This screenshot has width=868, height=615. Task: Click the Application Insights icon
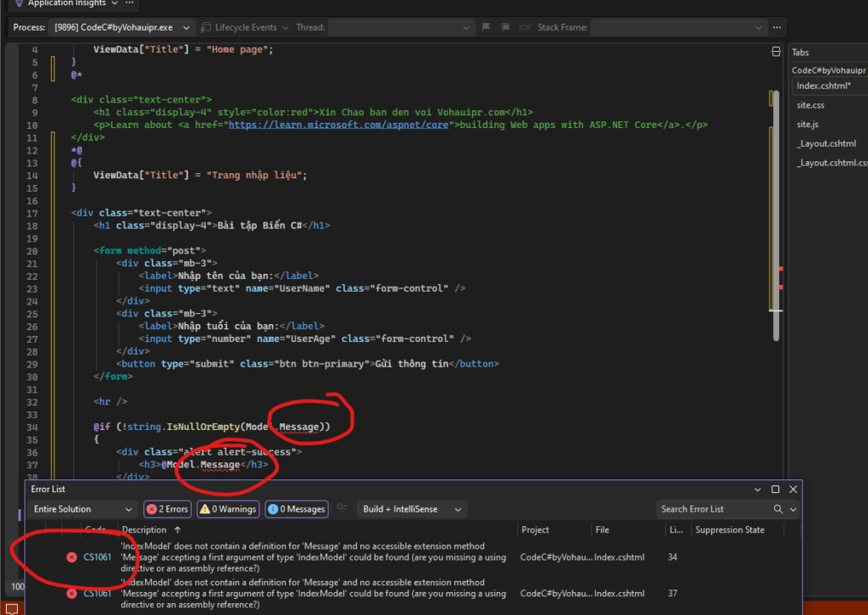click(x=19, y=3)
